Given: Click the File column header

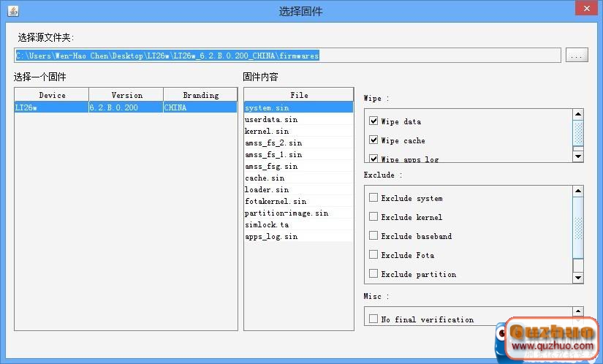Looking at the screenshot, I should click(x=299, y=95).
